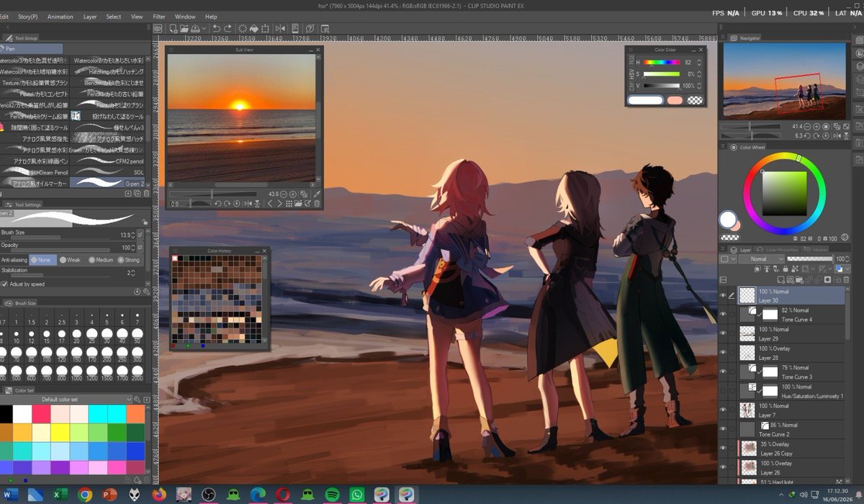Image resolution: width=864 pixels, height=504 pixels.
Task: Hide Layer 29 using its eye icon
Action: (x=724, y=333)
